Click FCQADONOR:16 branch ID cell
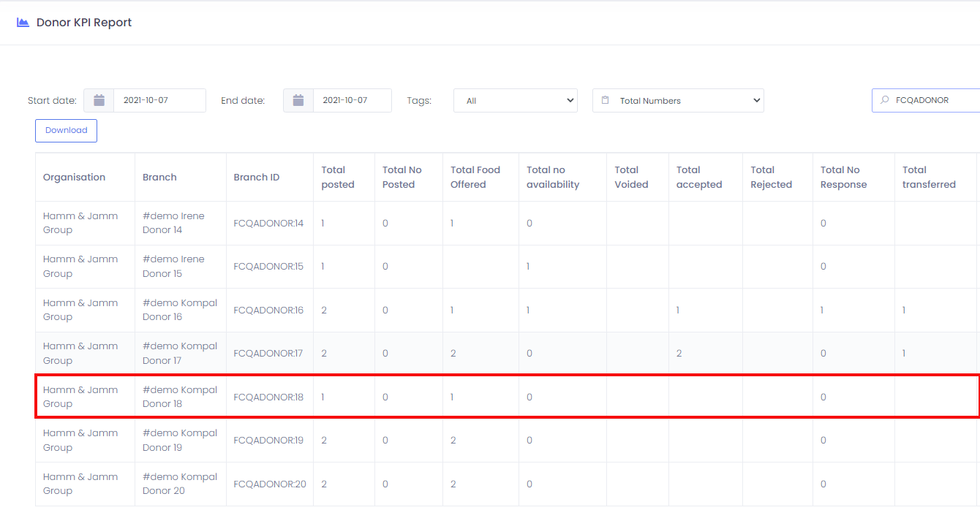The width and height of the screenshot is (980, 510). [268, 310]
